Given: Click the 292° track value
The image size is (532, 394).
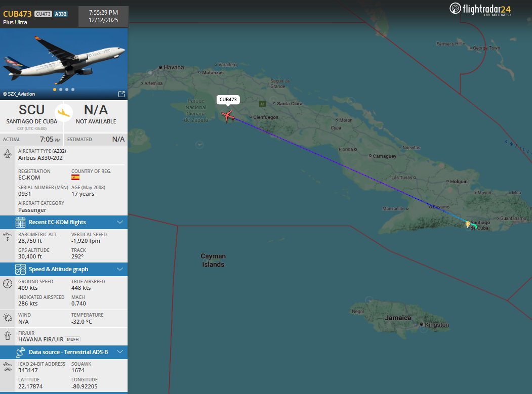Looking at the screenshot, I should [x=77, y=256].
